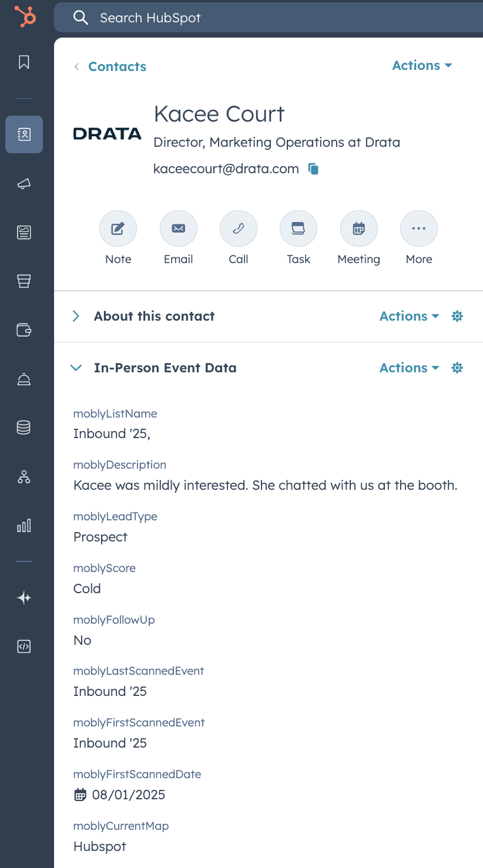The height and width of the screenshot is (868, 483).
Task: Open the Contacts CRM sidebar icon
Action: click(x=24, y=134)
